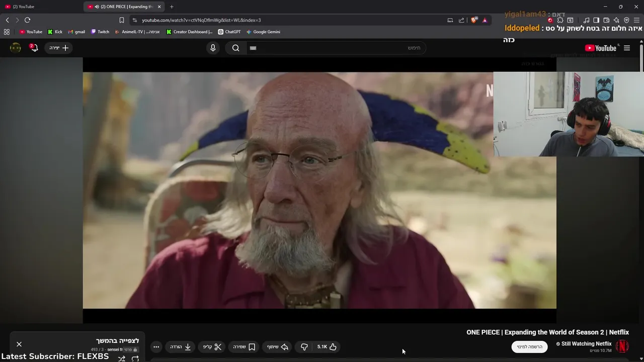The height and width of the screenshot is (362, 644).
Task: Open the Leo AI sparkle icon
Action: coord(616,20)
